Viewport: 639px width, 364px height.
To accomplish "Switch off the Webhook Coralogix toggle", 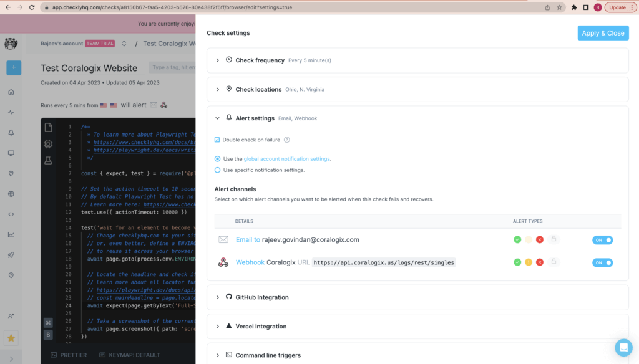I will click(602, 262).
